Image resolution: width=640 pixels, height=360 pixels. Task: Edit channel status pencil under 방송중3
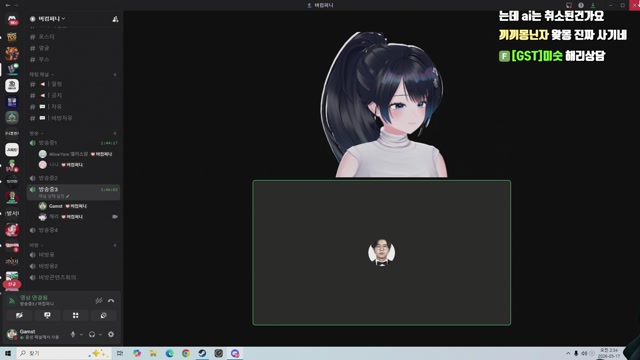point(67,196)
